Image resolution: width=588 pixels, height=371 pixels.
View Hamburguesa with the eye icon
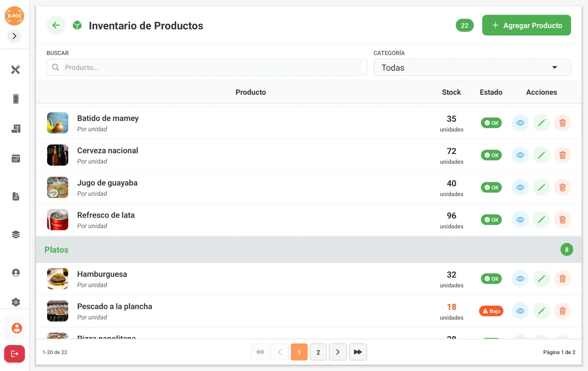pyautogui.click(x=520, y=279)
